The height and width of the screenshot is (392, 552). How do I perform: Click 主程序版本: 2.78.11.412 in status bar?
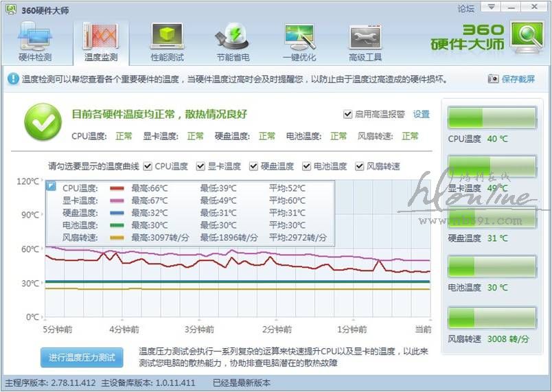[x=50, y=383]
